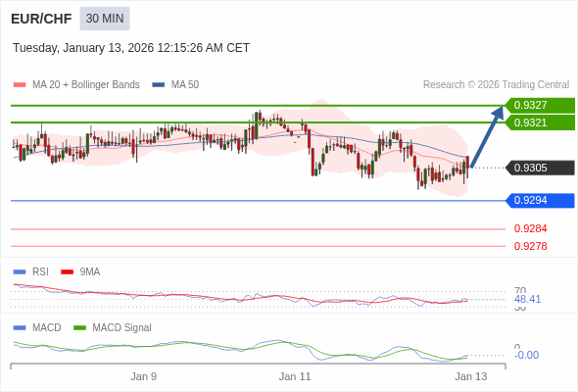This screenshot has width=578, height=392.
Task: Click the 30 MIN timeframe badge
Action: click(x=105, y=19)
